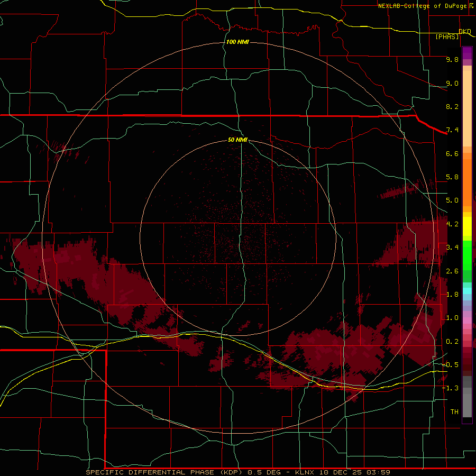Click the DKD unit label
The height and width of the screenshot is (476, 476).
pos(465,31)
